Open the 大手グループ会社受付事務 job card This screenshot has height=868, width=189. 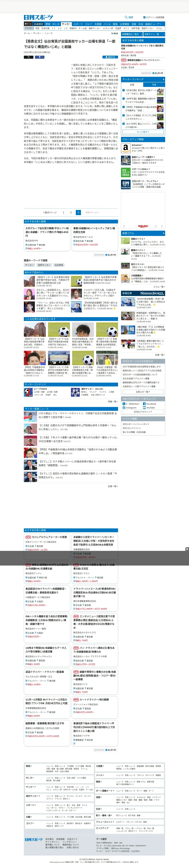coord(47,238)
